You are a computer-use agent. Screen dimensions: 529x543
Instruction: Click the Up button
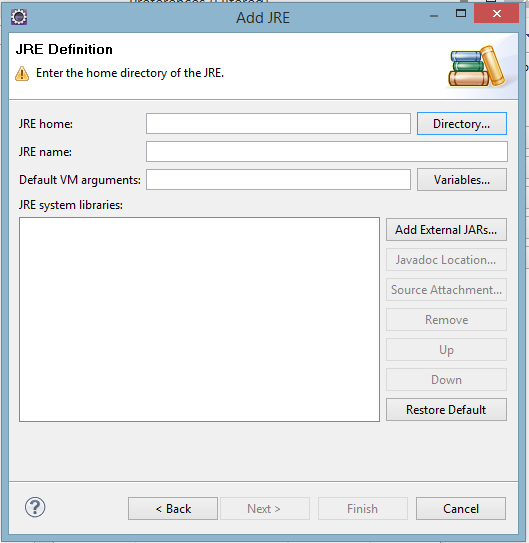(446, 350)
